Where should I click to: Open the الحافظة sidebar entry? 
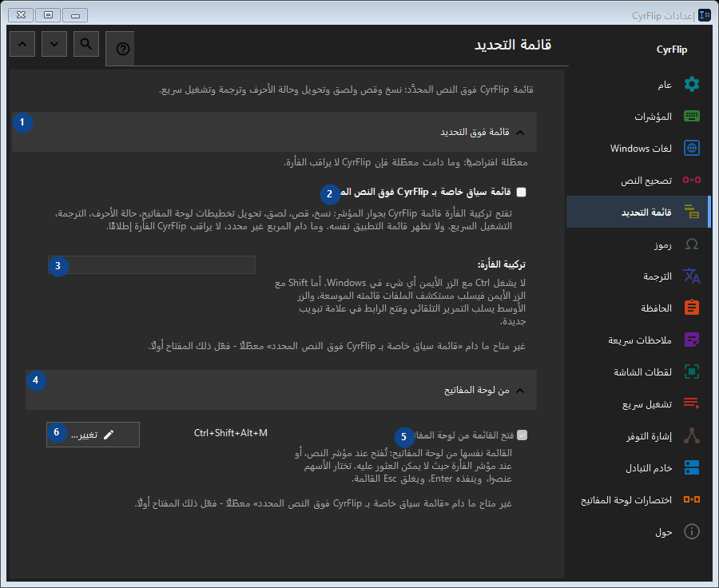(638, 308)
